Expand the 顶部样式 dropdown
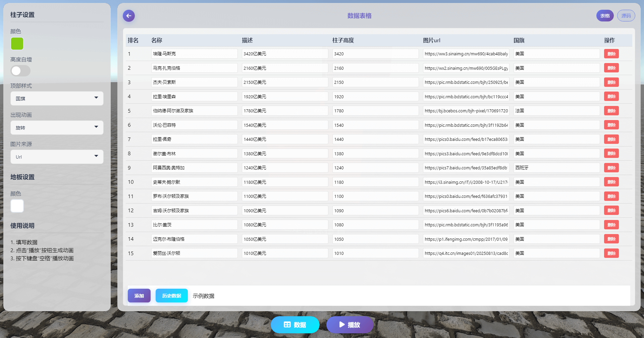The width and height of the screenshot is (644, 338). point(57,99)
